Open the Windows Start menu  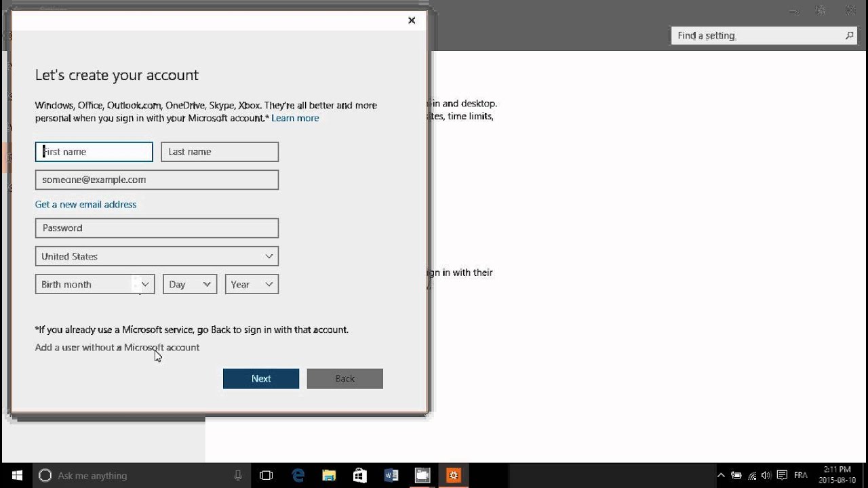pos(16,475)
